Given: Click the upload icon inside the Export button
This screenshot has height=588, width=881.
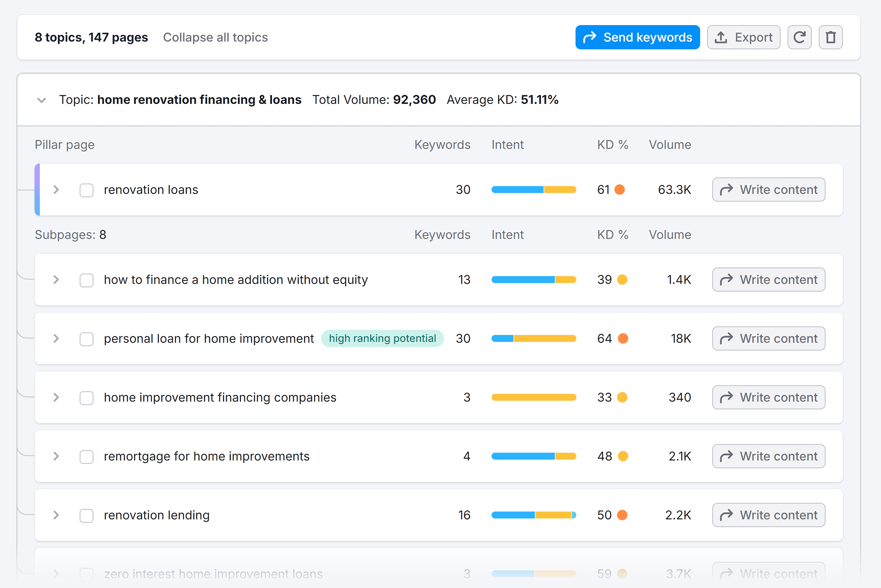Looking at the screenshot, I should click(x=721, y=37).
